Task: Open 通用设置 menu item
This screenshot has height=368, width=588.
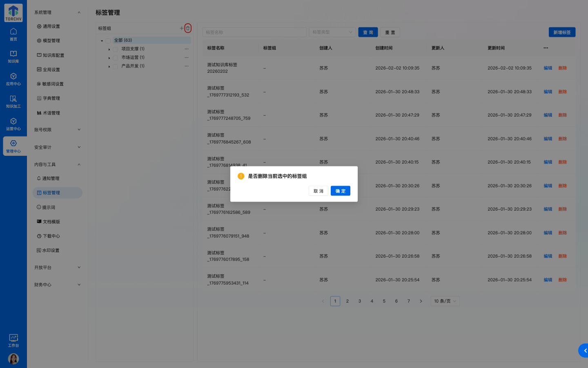Action: pos(51,27)
